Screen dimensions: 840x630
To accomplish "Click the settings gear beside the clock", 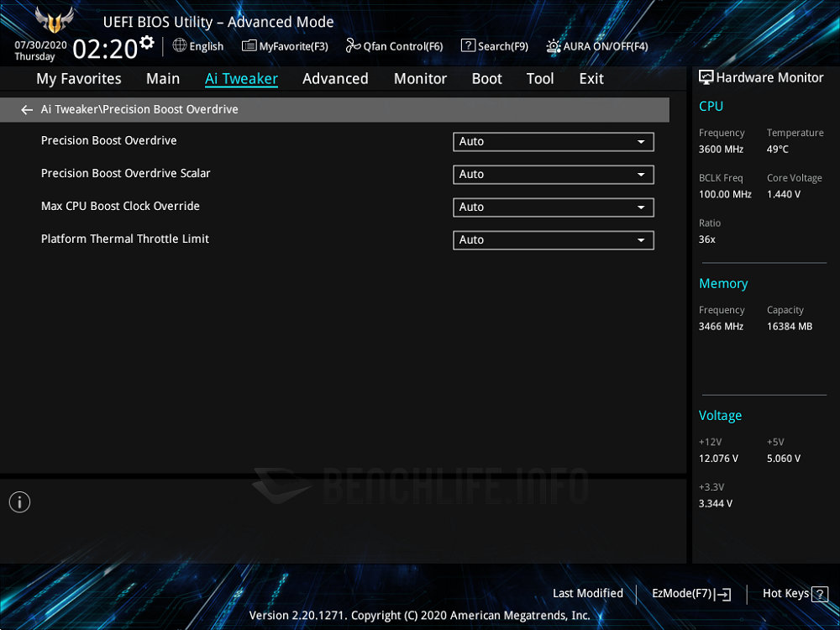I will [x=147, y=42].
